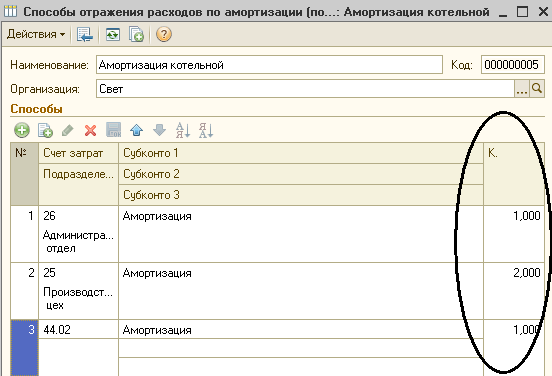Delete row with red cross icon
This screenshot has height=376, width=552.
tap(90, 130)
